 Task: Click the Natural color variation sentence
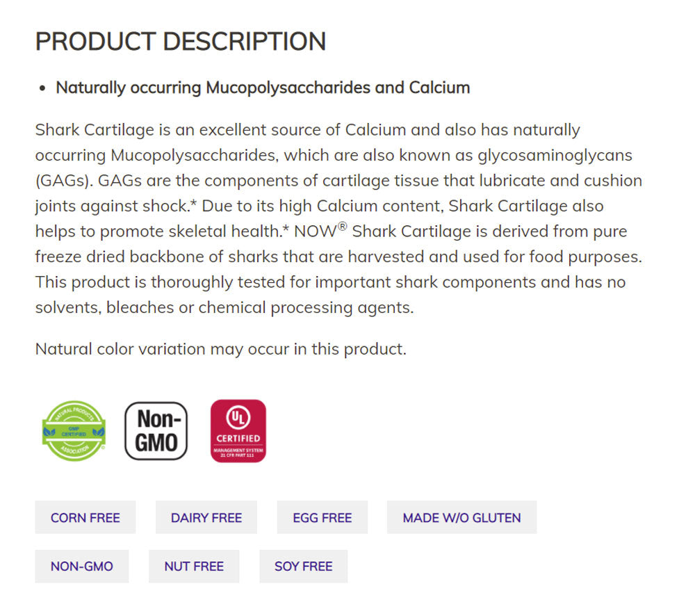[x=220, y=348]
